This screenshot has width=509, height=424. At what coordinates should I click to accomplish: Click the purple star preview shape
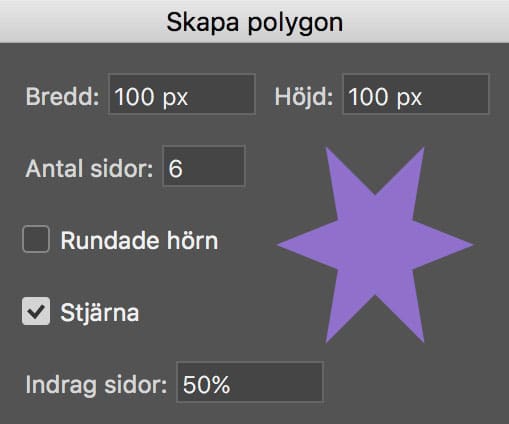click(x=375, y=245)
